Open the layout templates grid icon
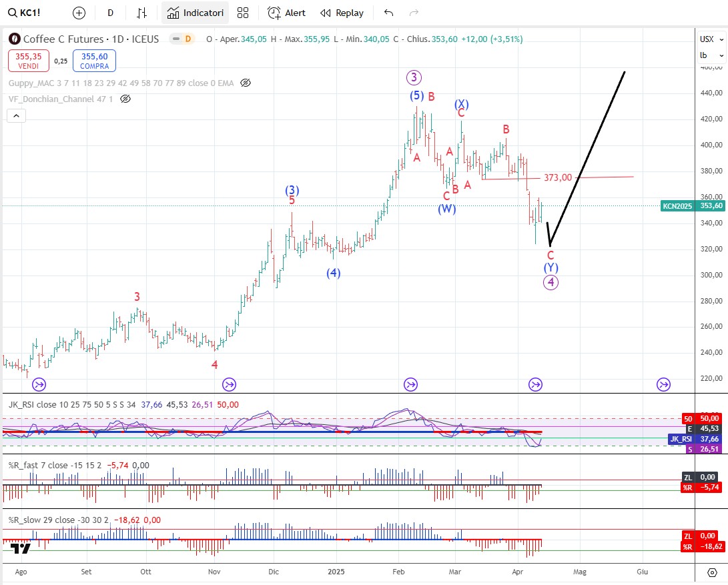The image size is (728, 585). (243, 13)
